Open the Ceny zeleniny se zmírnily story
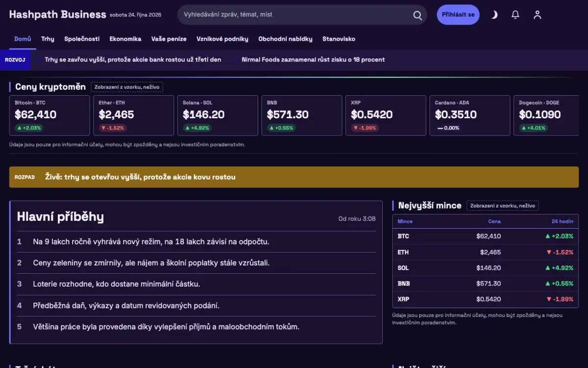588x368 pixels. pos(151,263)
